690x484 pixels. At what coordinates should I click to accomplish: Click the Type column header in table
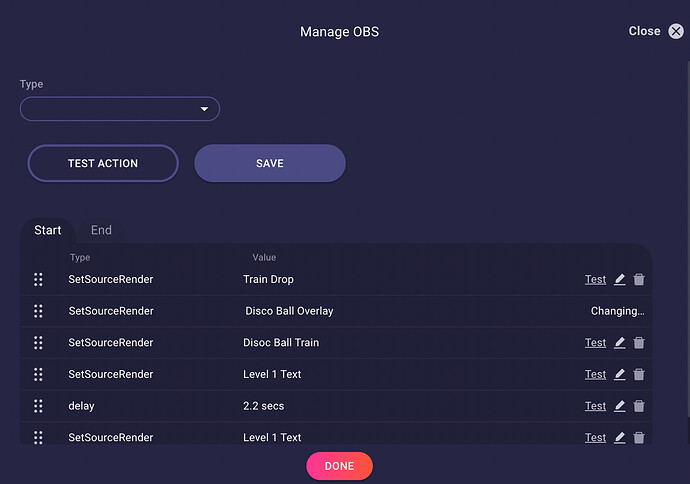pyautogui.click(x=80, y=257)
